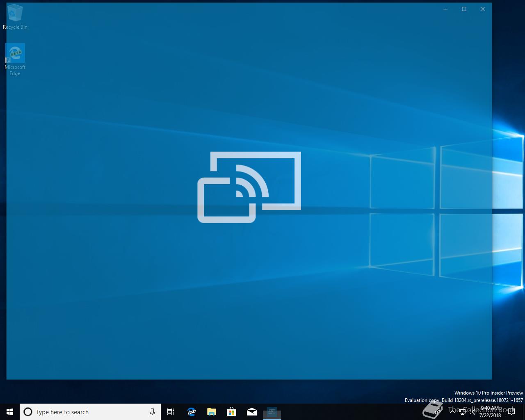Open the Recycle Bin desktop icon
525x420 pixels.
tap(15, 17)
